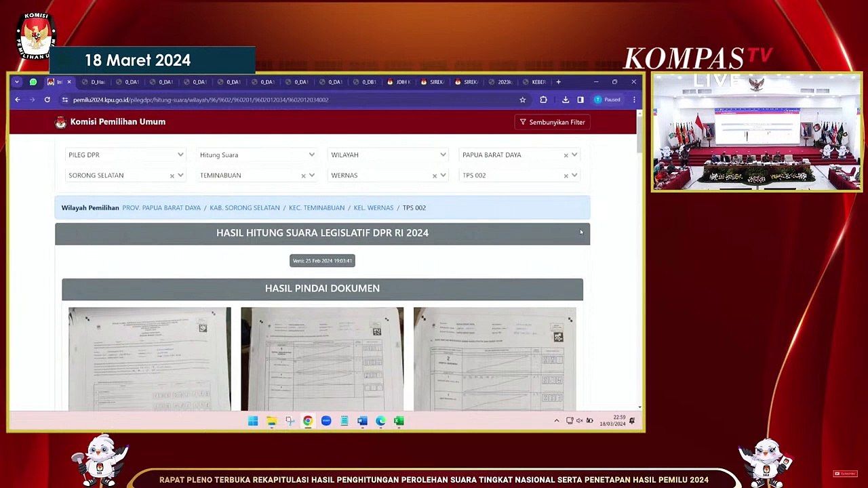Open the WERNAS village dropdown
Screen dimensions: 868x488
443,176
